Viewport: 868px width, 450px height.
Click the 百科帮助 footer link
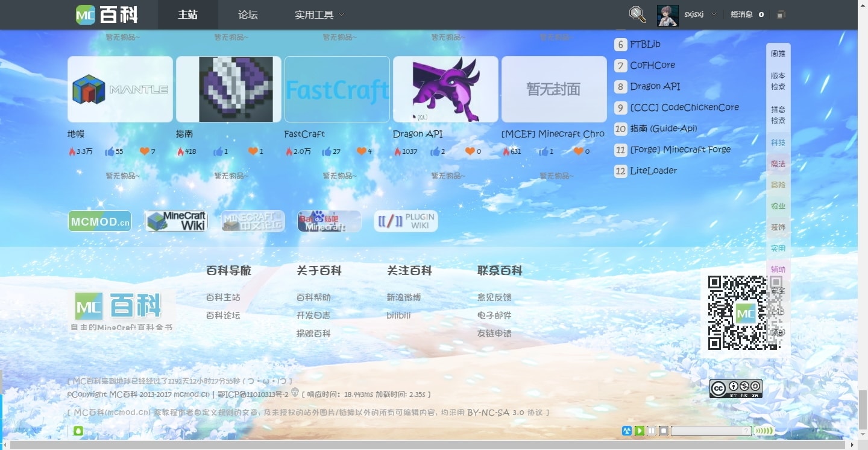pyautogui.click(x=313, y=297)
